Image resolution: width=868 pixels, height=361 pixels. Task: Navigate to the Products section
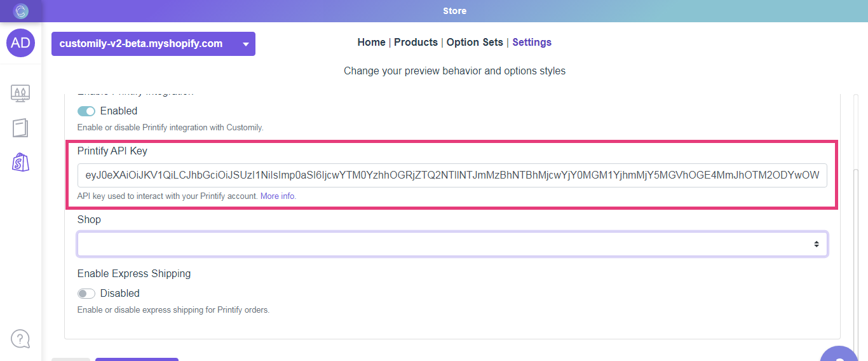[x=416, y=43]
